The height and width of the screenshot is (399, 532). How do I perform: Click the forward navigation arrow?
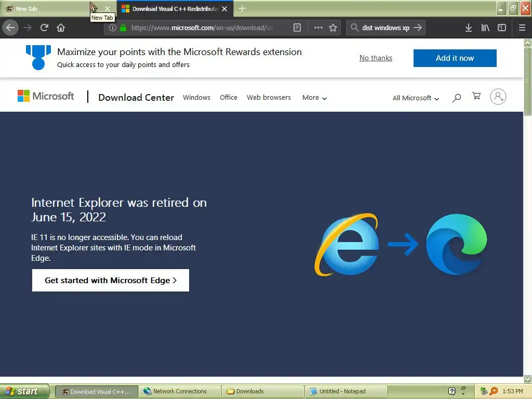pos(28,28)
